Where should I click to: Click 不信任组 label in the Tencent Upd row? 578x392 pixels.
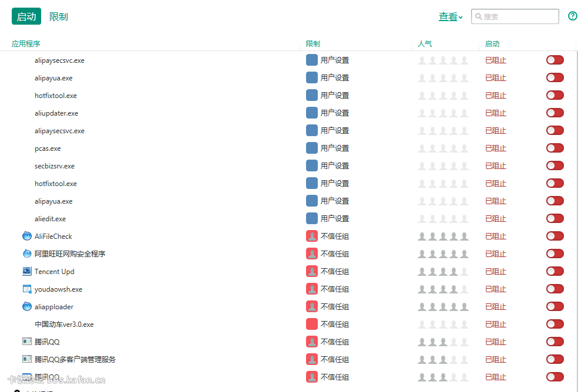[335, 272]
